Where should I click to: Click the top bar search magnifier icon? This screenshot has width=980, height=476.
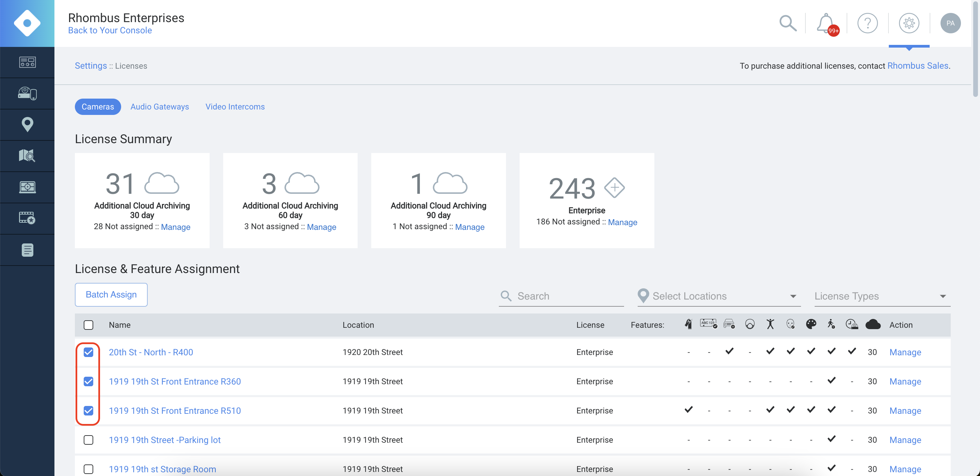pos(787,23)
